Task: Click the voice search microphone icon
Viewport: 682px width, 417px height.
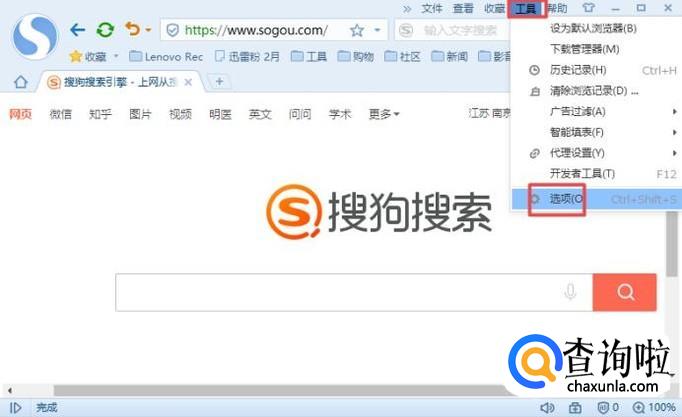Action: coord(570,292)
